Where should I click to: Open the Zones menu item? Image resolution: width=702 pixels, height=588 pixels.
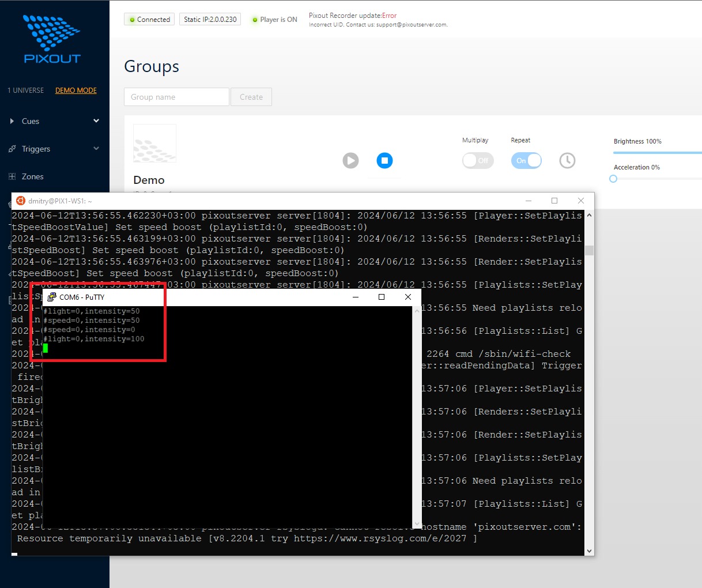[33, 176]
